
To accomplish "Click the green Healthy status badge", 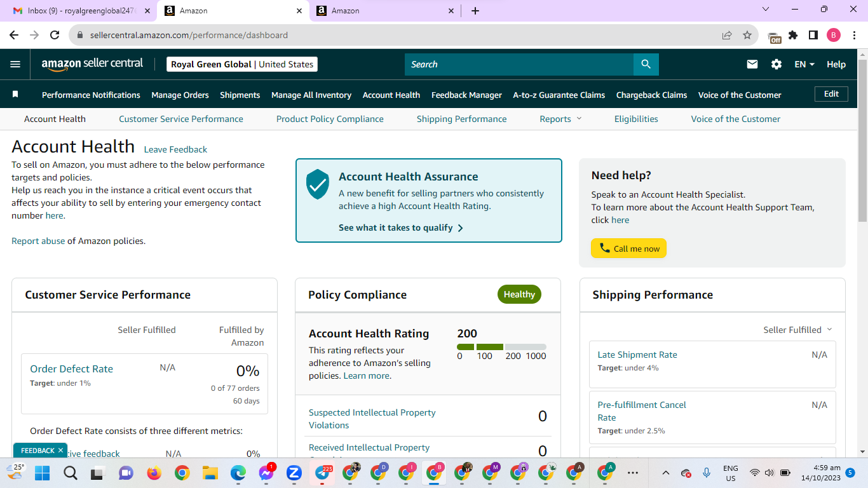I will [519, 294].
